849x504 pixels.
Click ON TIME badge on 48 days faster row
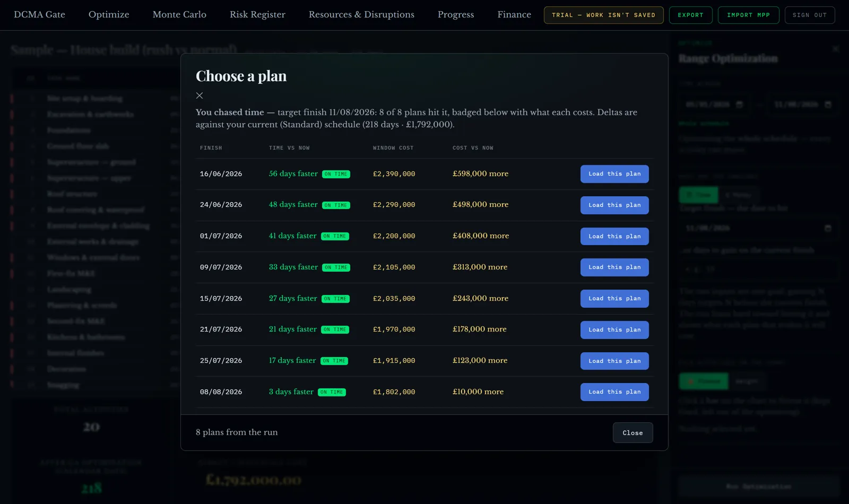point(336,205)
